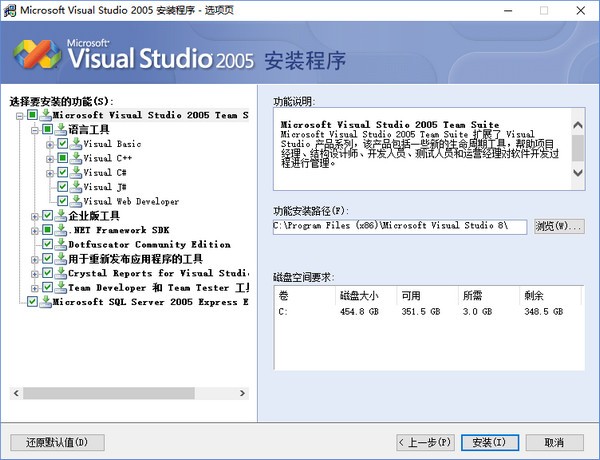Uncheck the SQL Server 2005 Express checkbox
Viewport: 600px width, 460px height.
click(32, 302)
